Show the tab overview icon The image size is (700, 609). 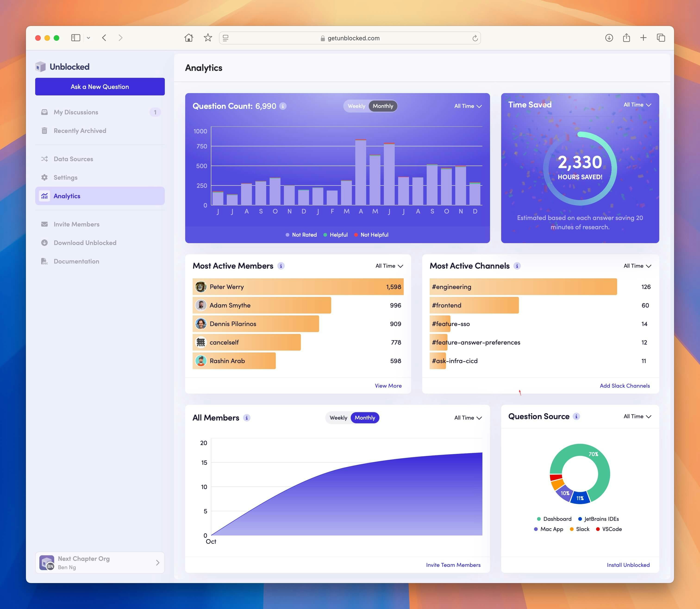coord(661,38)
